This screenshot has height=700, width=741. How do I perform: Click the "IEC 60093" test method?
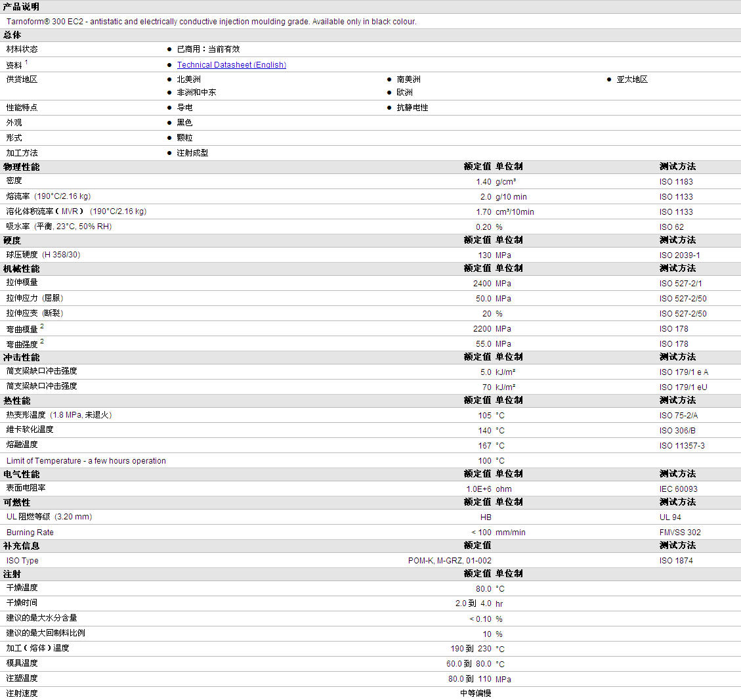(x=679, y=490)
